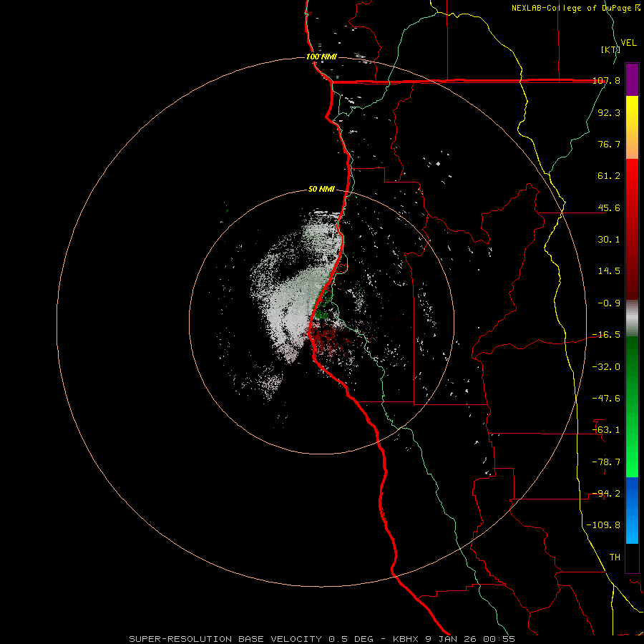Click the 50 NMI range ring label
Viewport: 644px width, 644px height.
pos(321,190)
